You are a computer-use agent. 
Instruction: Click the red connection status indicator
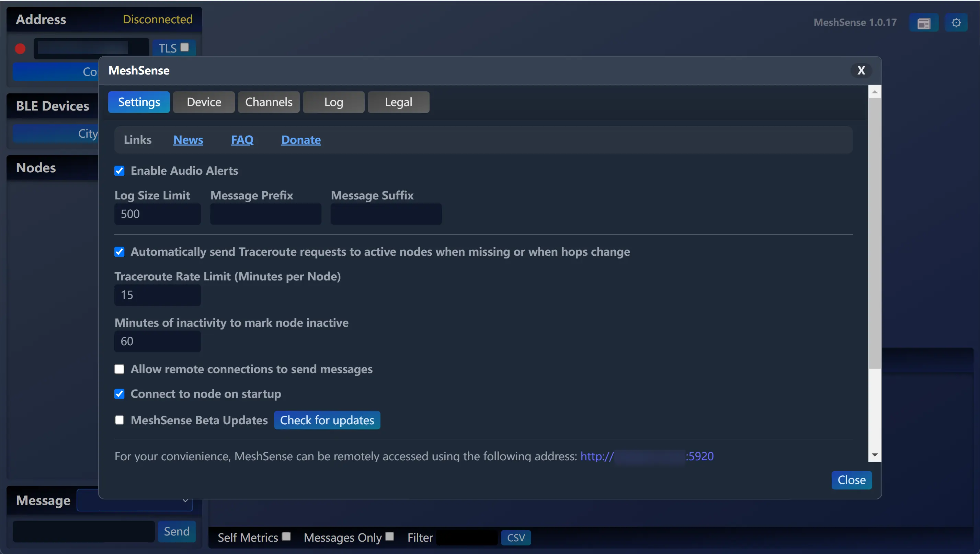(x=20, y=49)
